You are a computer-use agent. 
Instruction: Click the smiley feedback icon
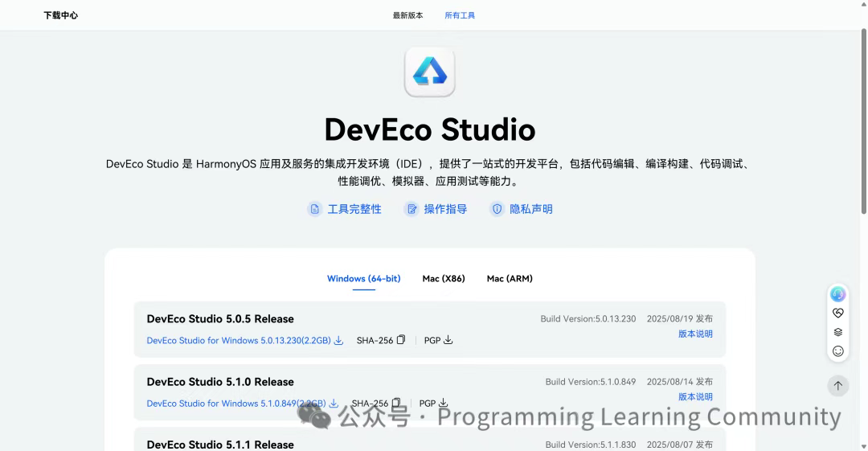tap(838, 351)
